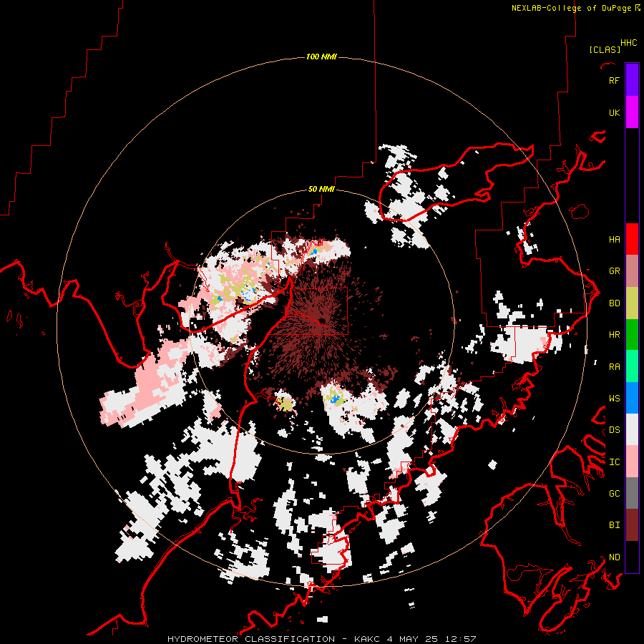Click the UK legend label

(x=614, y=112)
